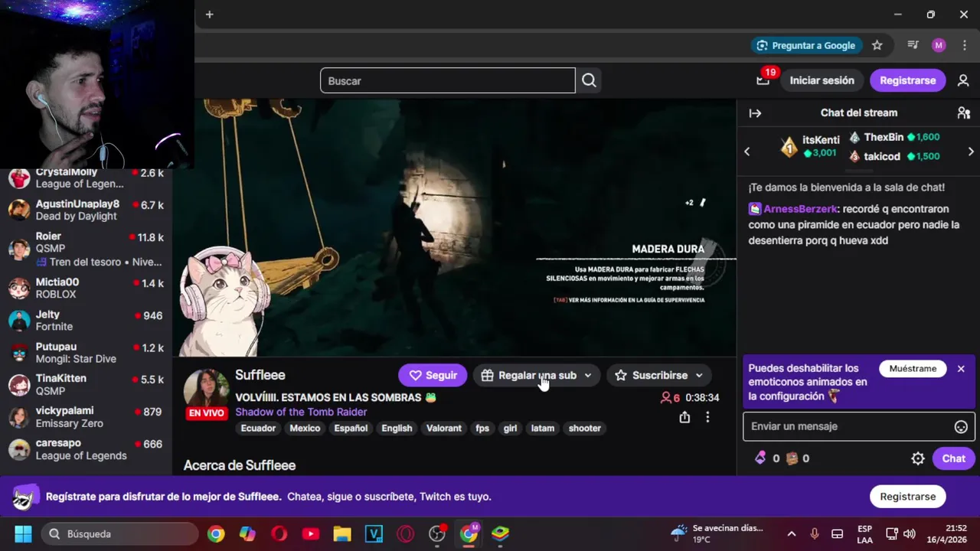Open File Explorer from taskbar
Image resolution: width=980 pixels, height=551 pixels.
point(341,533)
